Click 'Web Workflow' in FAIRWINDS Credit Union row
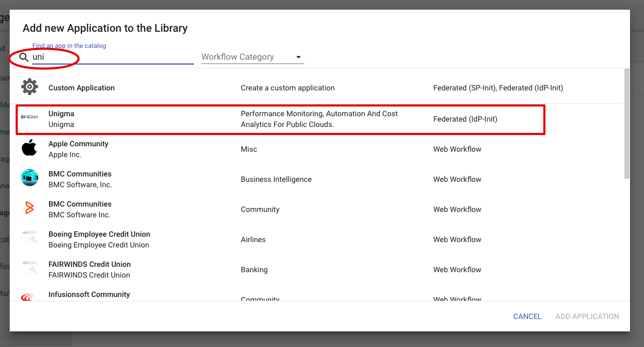644x347 pixels. (x=457, y=270)
